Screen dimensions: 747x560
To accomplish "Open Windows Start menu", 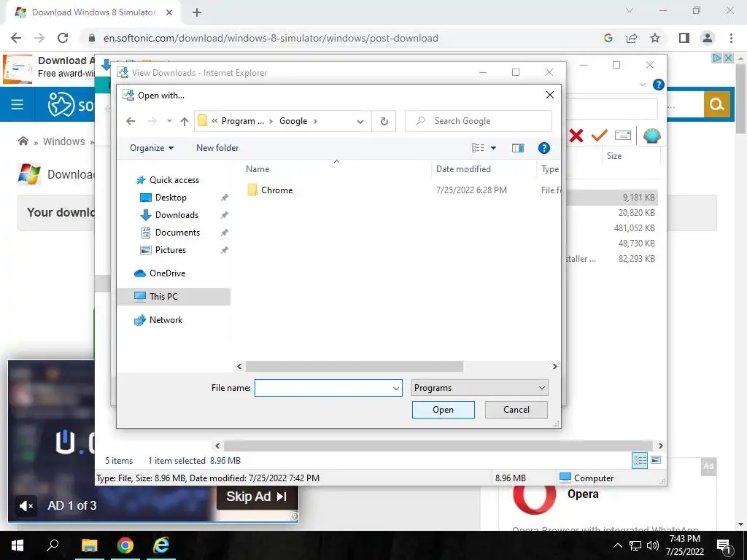I will [x=18, y=545].
